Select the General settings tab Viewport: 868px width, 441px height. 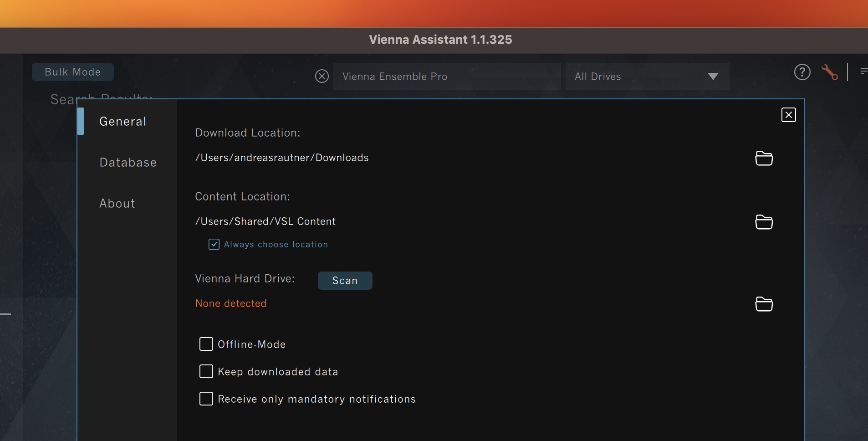click(123, 122)
